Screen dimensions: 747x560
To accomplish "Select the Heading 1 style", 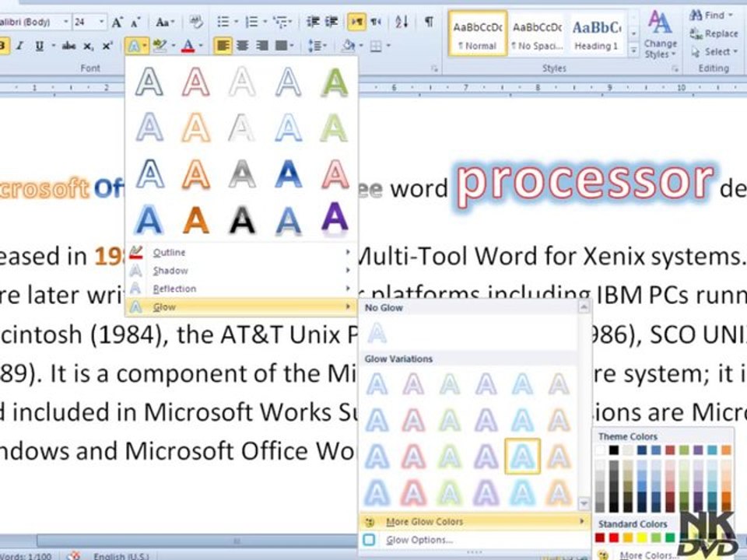I will (597, 34).
